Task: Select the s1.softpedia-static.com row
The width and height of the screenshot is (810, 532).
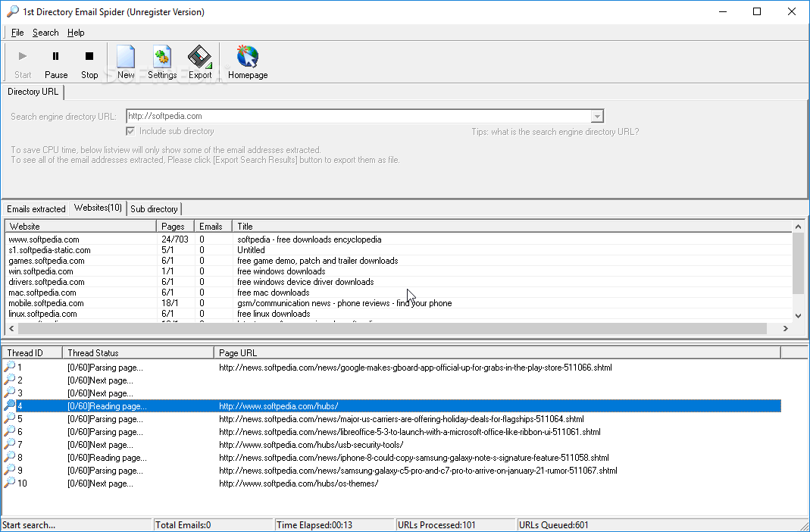Action: click(399, 250)
